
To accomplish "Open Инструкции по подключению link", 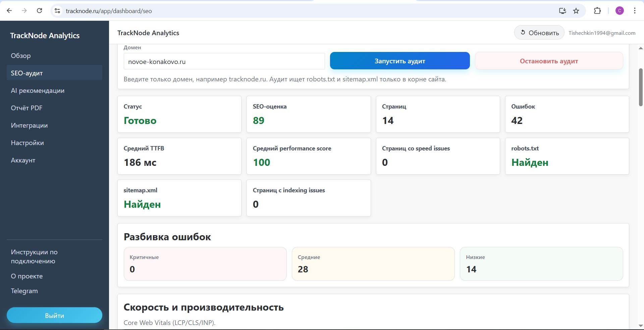I will click(x=34, y=256).
